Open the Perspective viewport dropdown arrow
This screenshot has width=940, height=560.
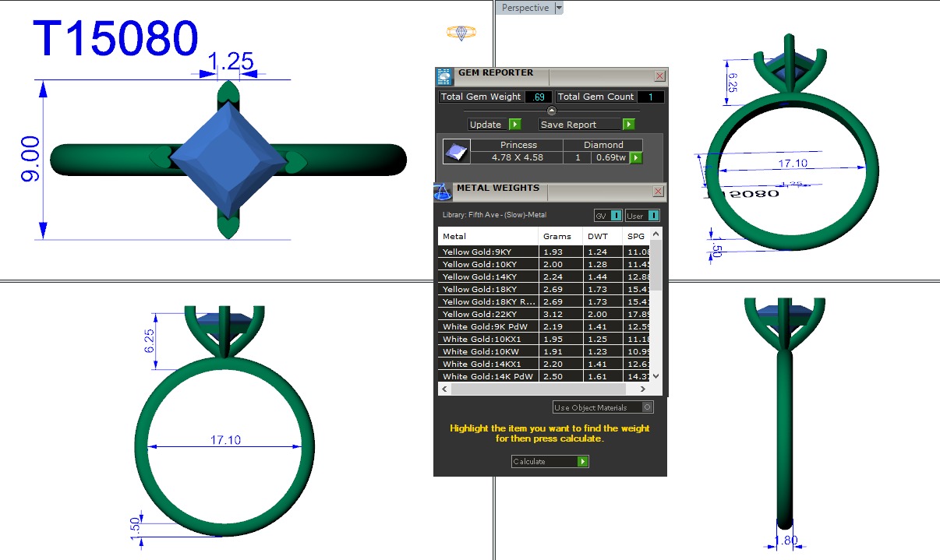pos(559,8)
